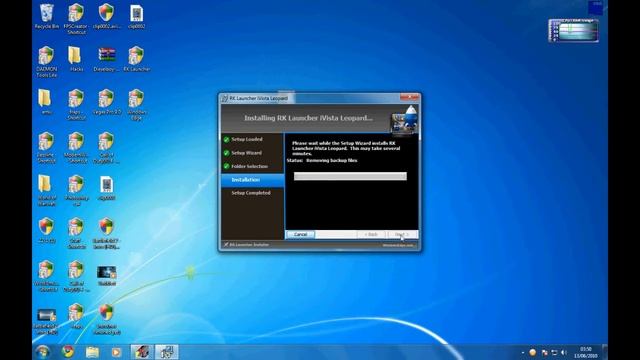Select the Setup Loaded step
Viewport: 640px width, 360px height.
click(x=247, y=139)
